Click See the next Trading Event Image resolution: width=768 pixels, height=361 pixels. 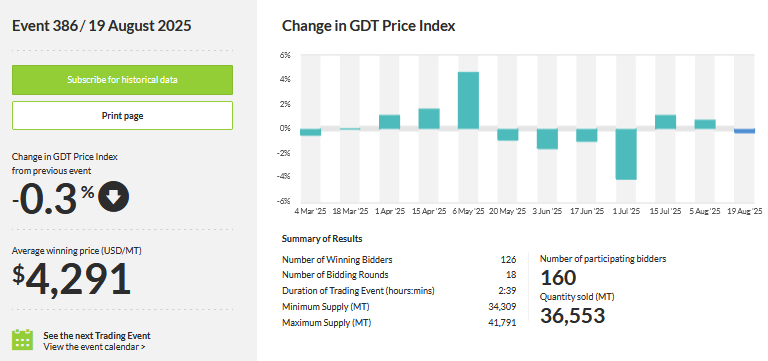(x=97, y=336)
